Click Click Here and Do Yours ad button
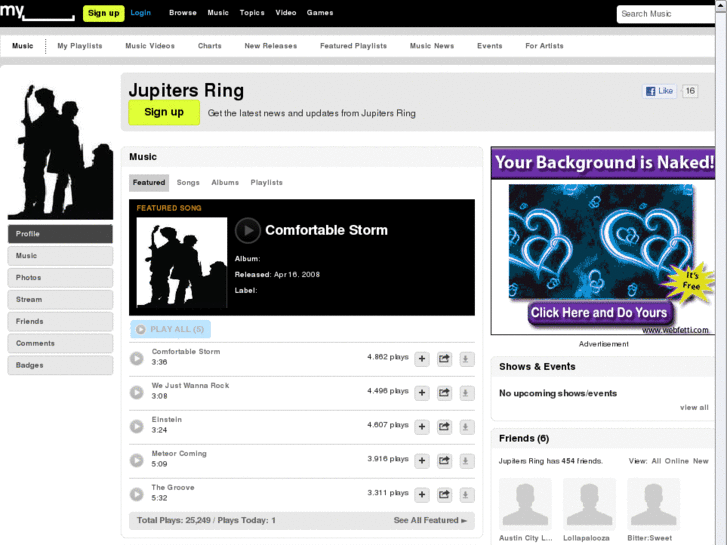Image resolution: width=727 pixels, height=545 pixels. pos(599,313)
